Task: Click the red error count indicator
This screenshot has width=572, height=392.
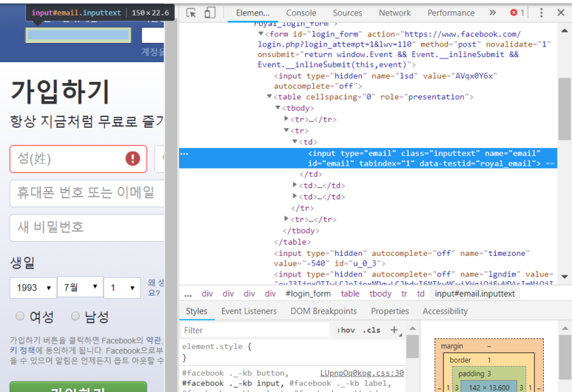Action: point(517,13)
